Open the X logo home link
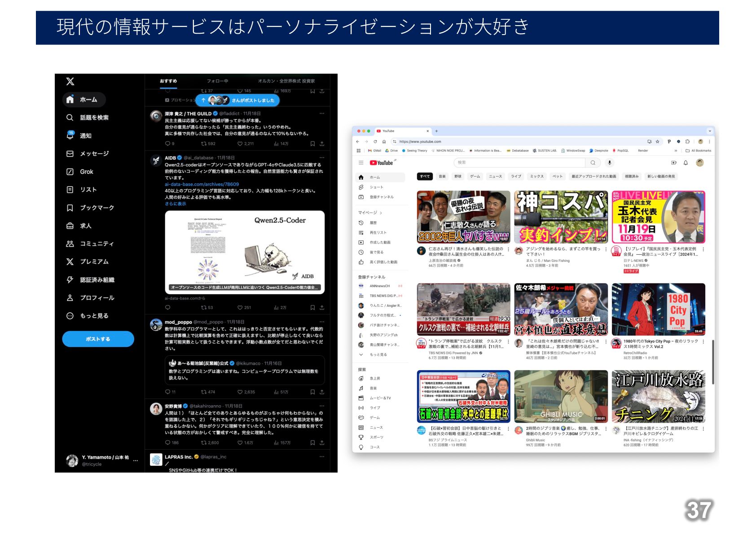Screen dimensions: 756x535 (70, 81)
